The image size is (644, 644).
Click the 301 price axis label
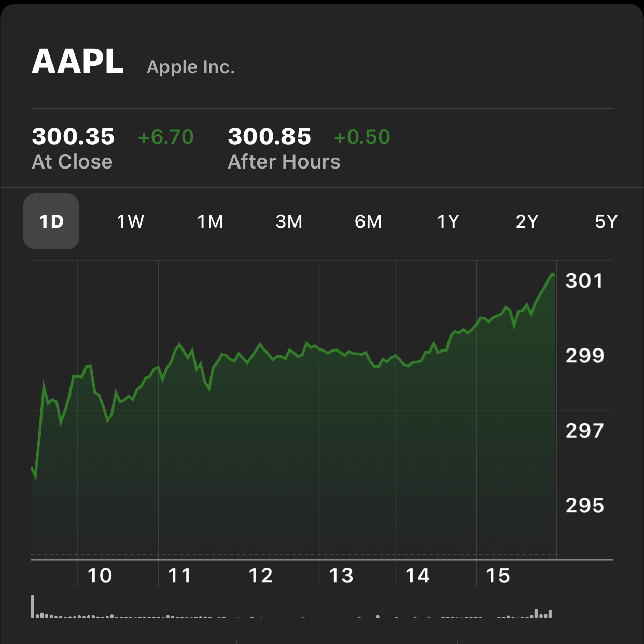(x=584, y=281)
